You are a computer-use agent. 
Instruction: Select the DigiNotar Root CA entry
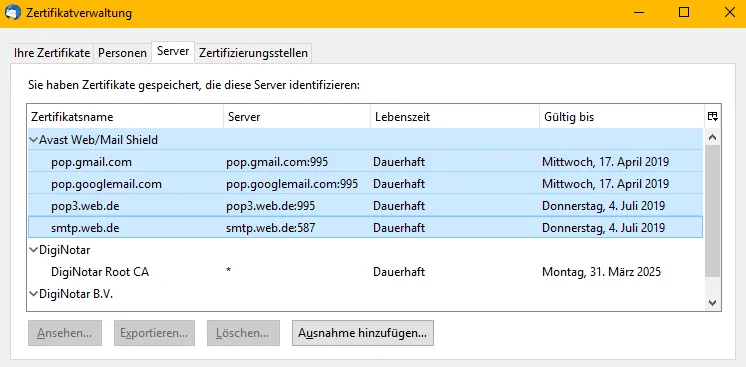click(365, 272)
